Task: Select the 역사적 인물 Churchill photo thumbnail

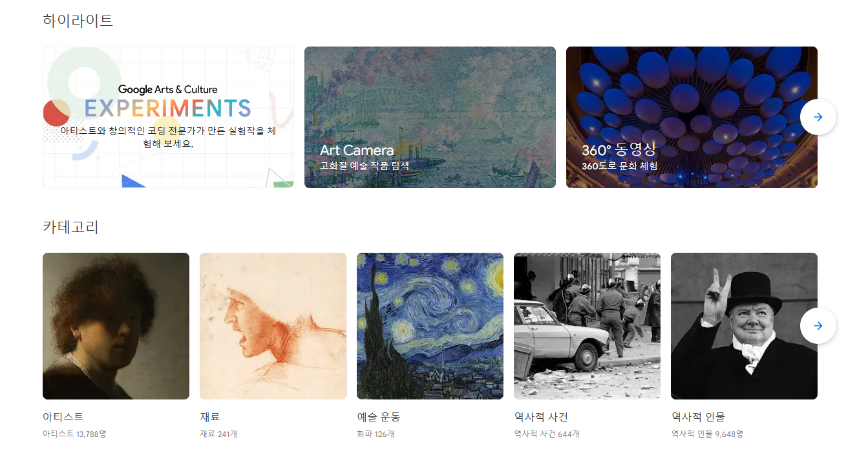Action: click(x=744, y=326)
